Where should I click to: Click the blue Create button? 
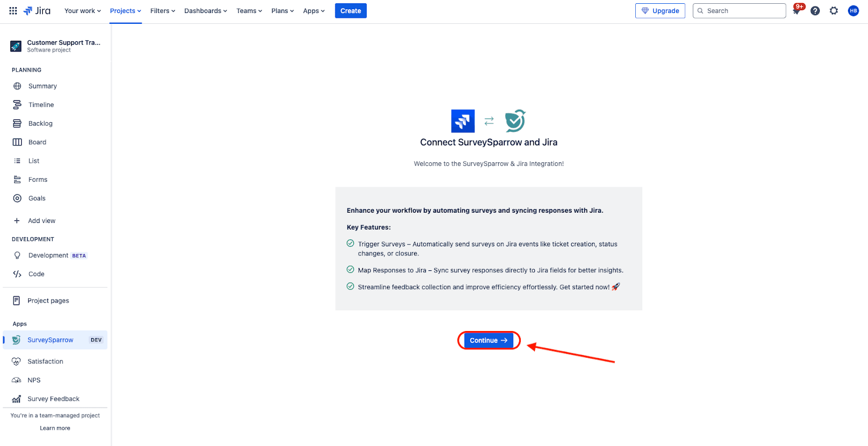[x=350, y=11]
